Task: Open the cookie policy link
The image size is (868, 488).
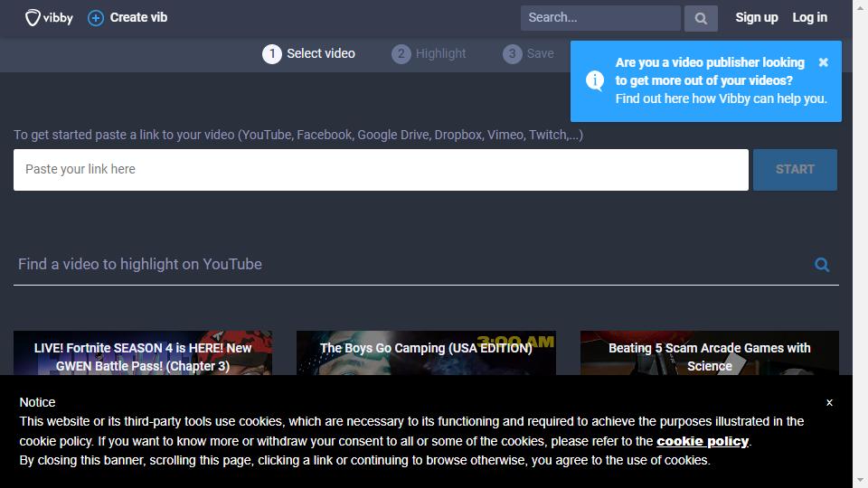Action: click(x=703, y=442)
